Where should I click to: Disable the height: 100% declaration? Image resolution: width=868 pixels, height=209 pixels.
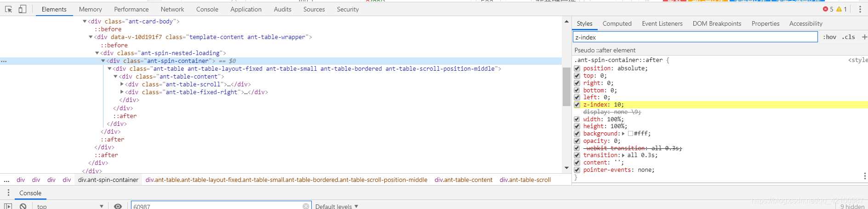[x=577, y=126]
